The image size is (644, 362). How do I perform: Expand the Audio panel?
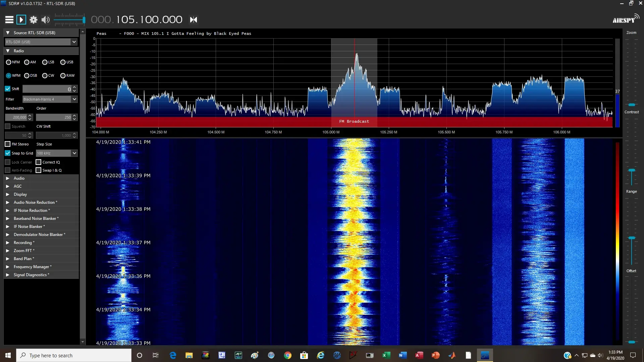coord(7,178)
